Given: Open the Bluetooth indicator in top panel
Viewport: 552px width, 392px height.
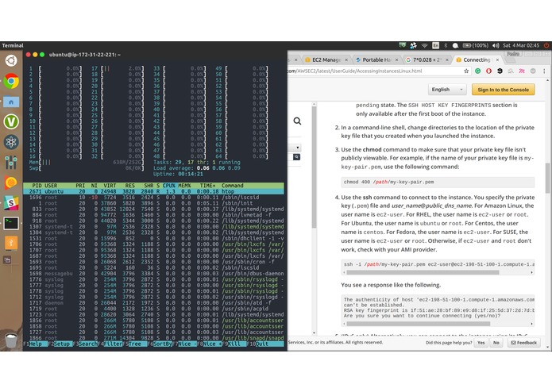Looking at the screenshot, I should pyautogui.click(x=446, y=45).
